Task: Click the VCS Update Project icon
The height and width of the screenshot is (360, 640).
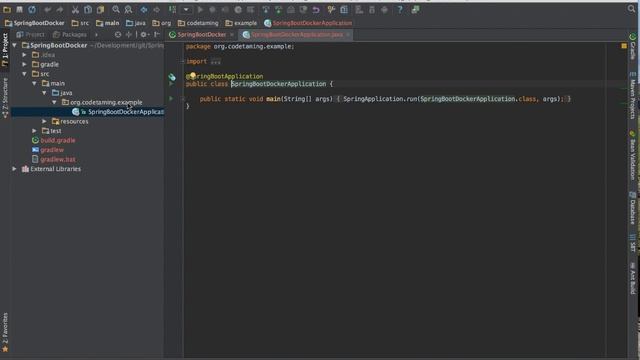Action: coord(266,9)
